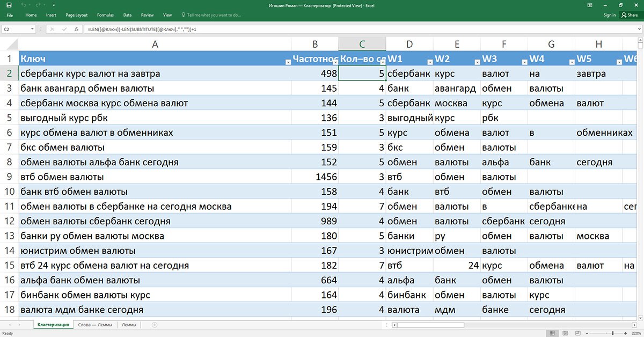644x337 pixels.
Task: Click the horizontal scrollbar thumb
Action: click(x=431, y=325)
